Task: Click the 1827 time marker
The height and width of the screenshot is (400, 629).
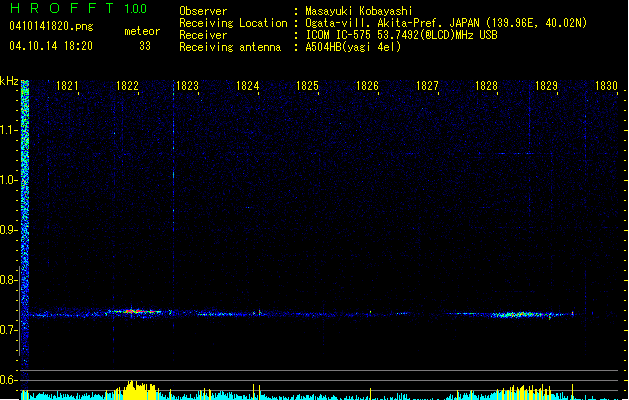Action: (427, 86)
